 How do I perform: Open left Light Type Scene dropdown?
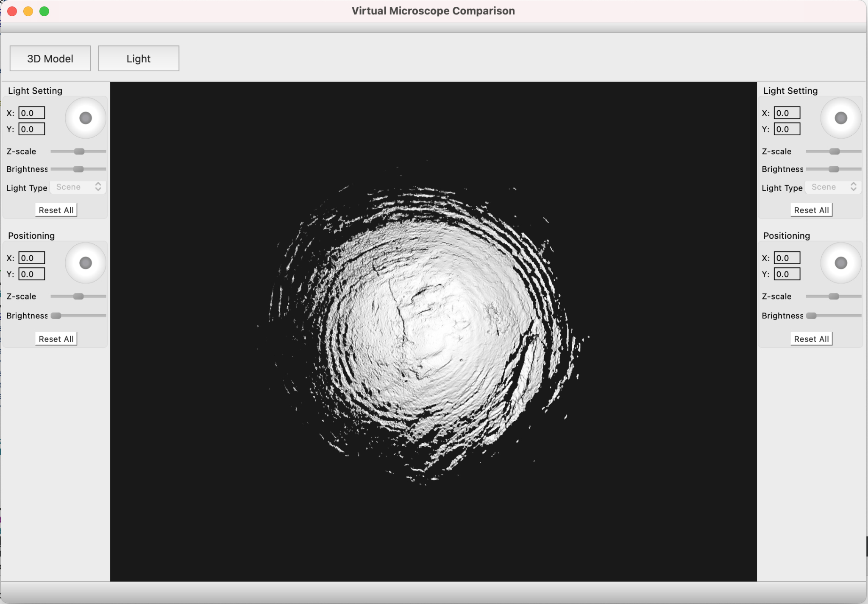click(78, 187)
